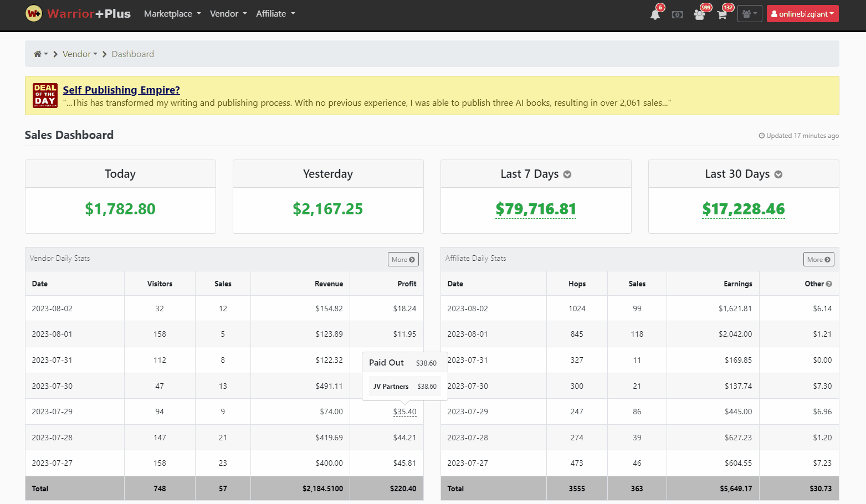Click the home icon in breadcrumb

38,54
